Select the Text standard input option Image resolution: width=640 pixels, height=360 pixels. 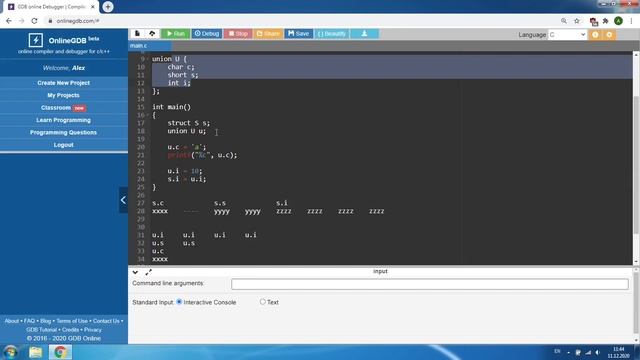[x=262, y=302]
